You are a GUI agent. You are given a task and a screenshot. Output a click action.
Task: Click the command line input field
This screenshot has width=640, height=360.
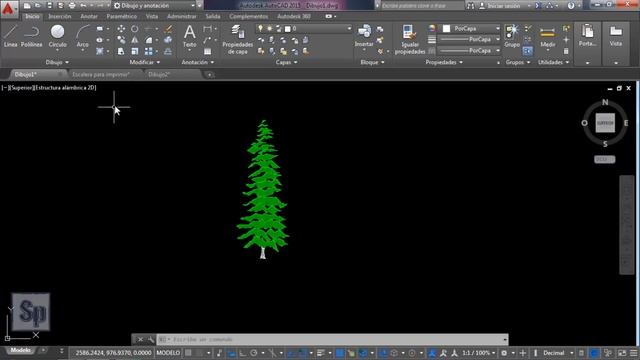tap(331, 339)
